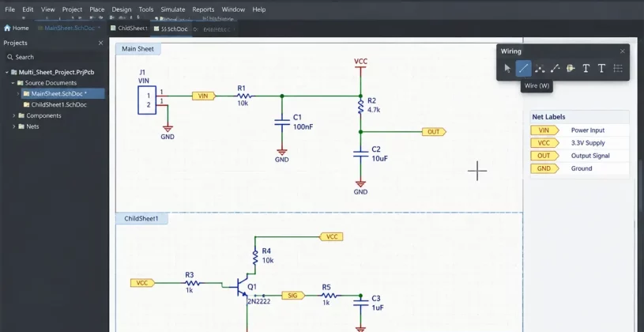Click the VIN net label on the wire
Image resolution: width=644 pixels, height=332 pixels.
(204, 96)
